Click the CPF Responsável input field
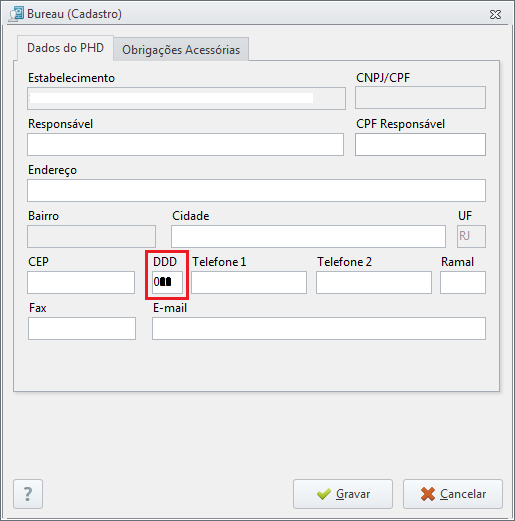The image size is (515, 521). [420, 145]
